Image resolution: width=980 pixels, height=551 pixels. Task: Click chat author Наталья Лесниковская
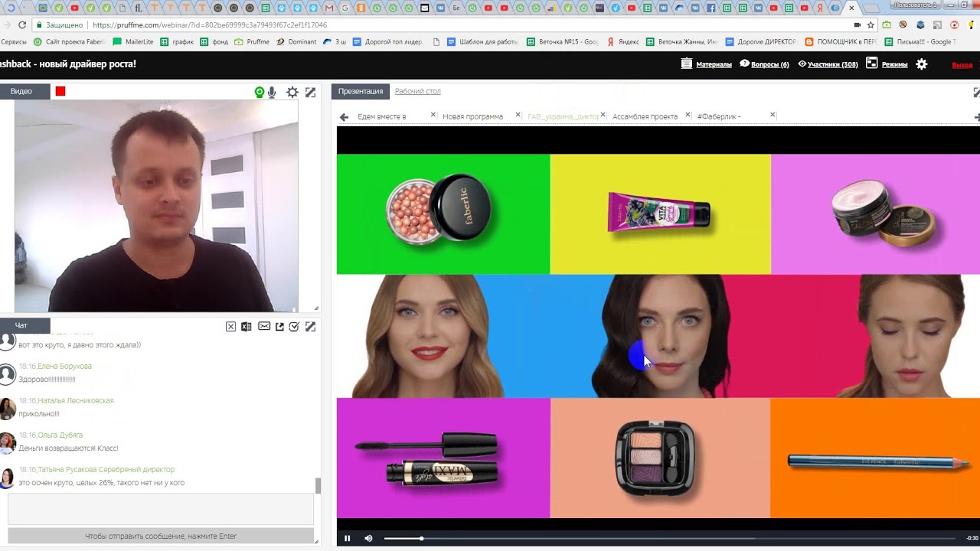coord(76,401)
